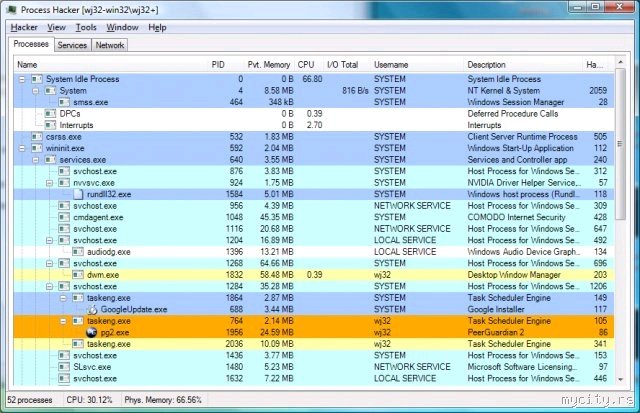Screen dimensions: 640x413
Task: Click the dwm.exe process icon
Action: 78,275
